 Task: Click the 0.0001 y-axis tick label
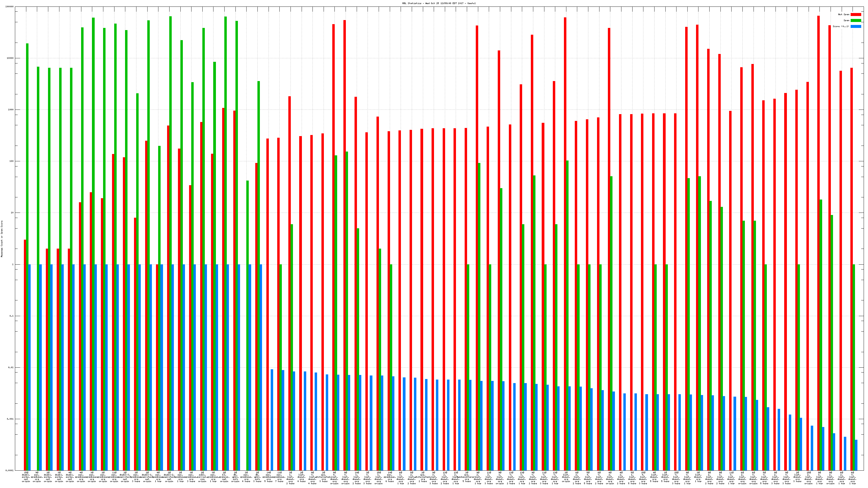(9, 470)
